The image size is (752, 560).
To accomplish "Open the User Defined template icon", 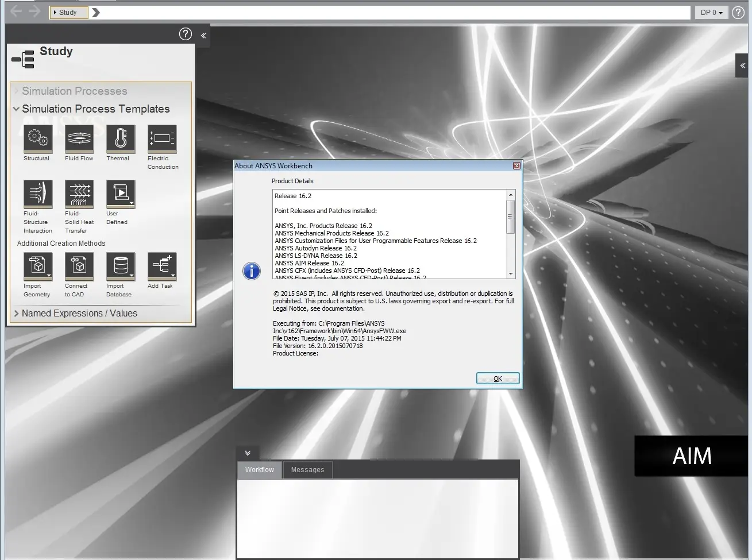I will tap(120, 194).
